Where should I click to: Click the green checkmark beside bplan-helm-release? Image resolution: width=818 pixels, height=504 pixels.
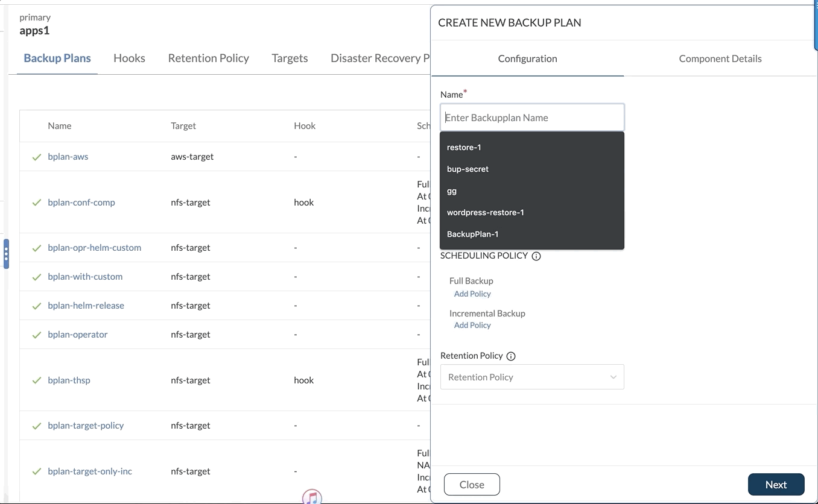[x=37, y=306]
